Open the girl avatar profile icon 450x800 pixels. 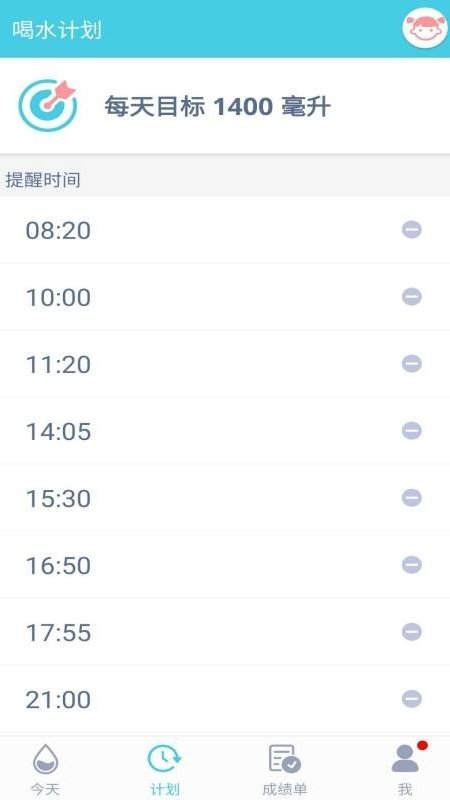424,29
